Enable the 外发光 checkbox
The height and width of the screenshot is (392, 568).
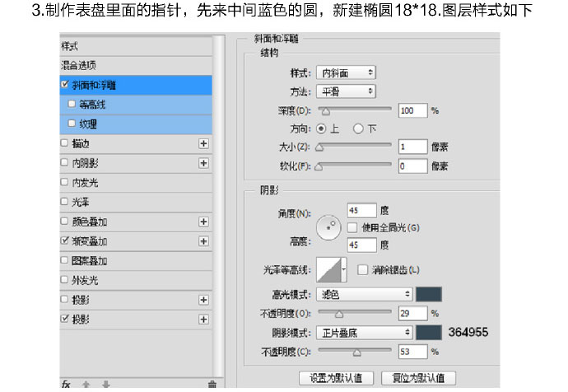(64, 280)
